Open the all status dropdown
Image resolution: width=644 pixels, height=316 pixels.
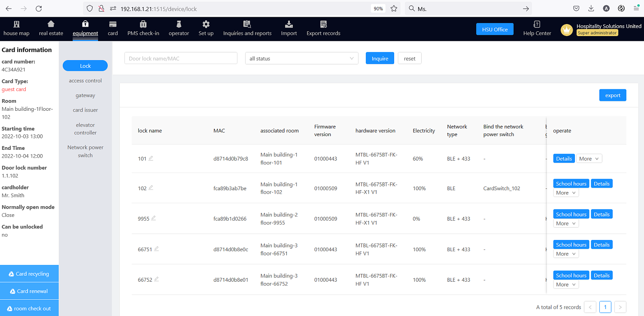[x=301, y=58]
